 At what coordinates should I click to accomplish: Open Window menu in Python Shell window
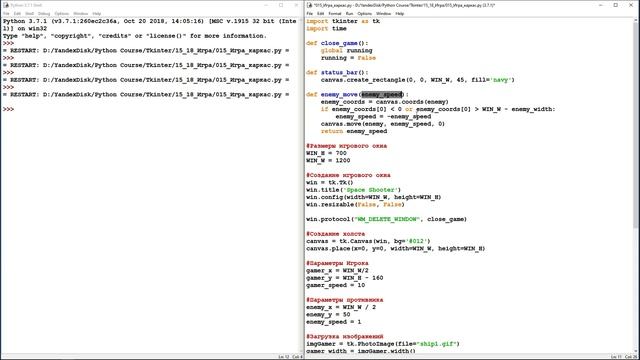[81, 13]
